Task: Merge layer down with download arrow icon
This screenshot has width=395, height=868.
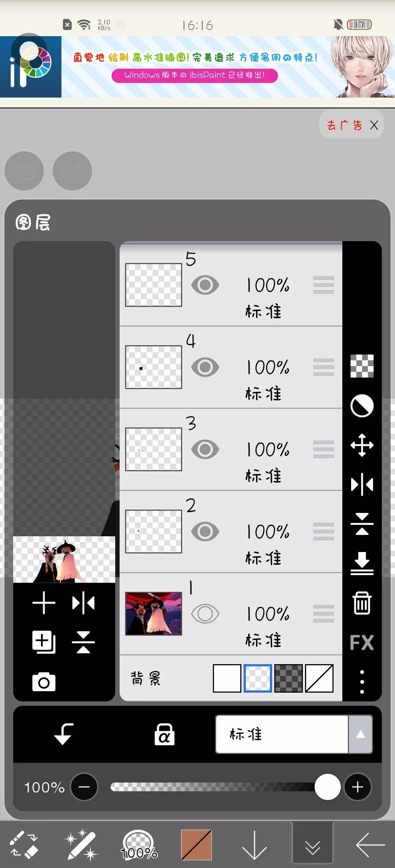Action: point(362,563)
